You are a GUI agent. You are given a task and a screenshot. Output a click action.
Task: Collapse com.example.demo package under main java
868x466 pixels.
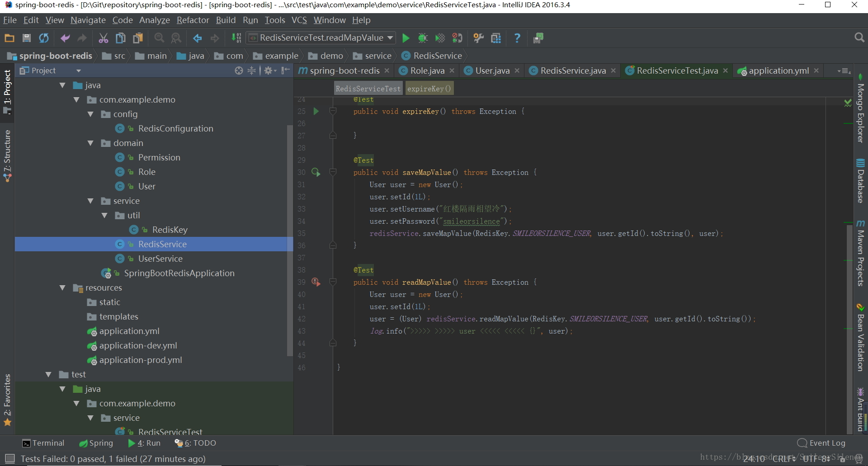pyautogui.click(x=77, y=100)
